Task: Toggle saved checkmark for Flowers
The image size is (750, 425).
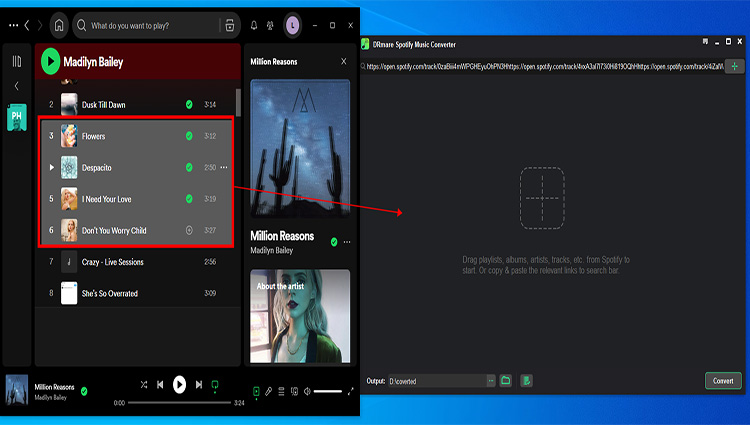Action: point(189,136)
